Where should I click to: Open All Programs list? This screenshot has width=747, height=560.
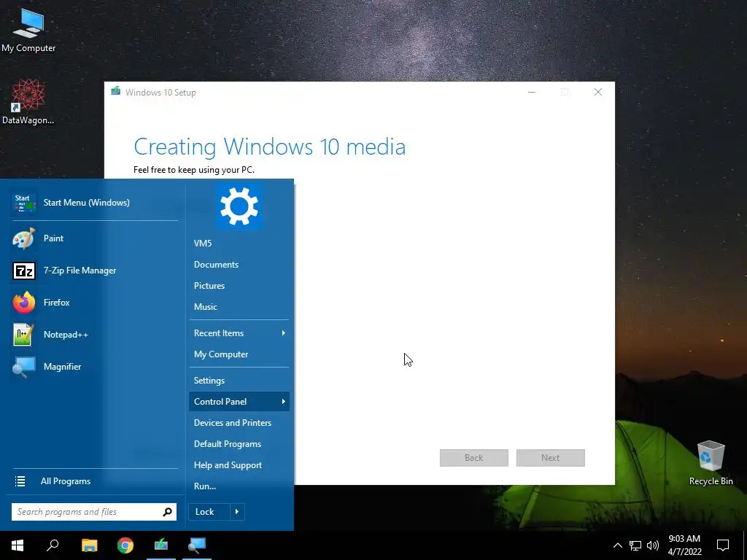[x=94, y=481]
